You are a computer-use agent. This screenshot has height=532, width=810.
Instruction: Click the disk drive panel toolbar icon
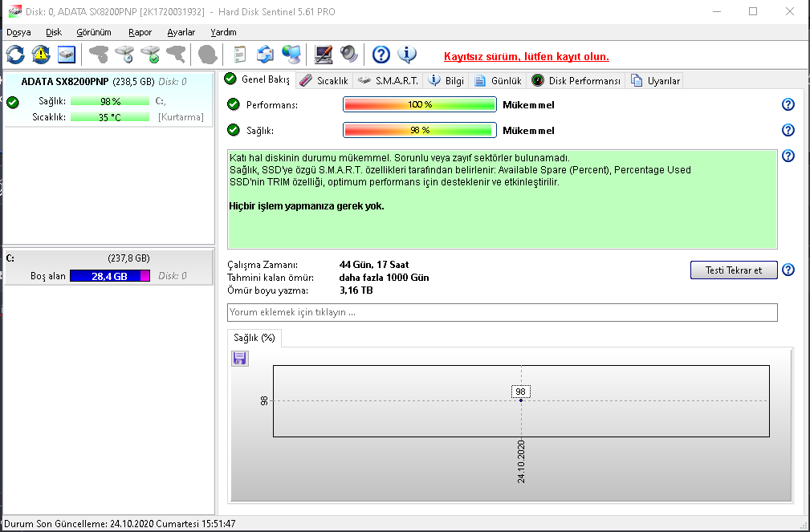pyautogui.click(x=67, y=55)
